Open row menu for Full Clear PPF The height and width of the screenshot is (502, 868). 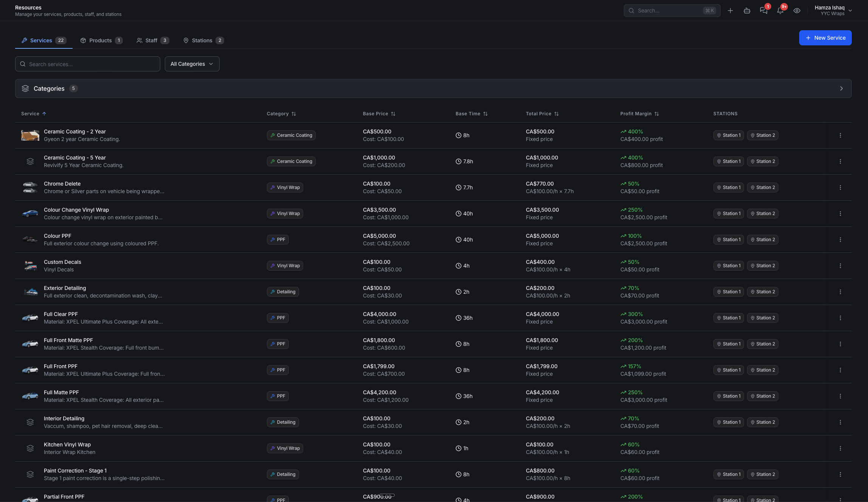840,318
